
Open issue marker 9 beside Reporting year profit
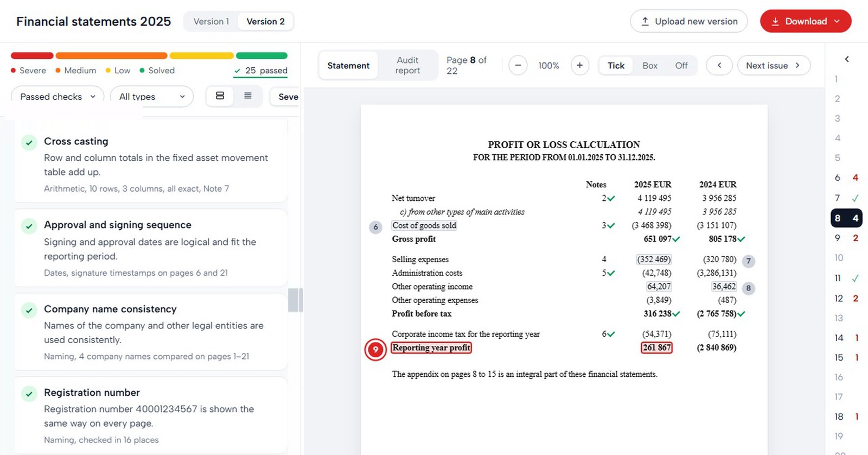click(375, 350)
